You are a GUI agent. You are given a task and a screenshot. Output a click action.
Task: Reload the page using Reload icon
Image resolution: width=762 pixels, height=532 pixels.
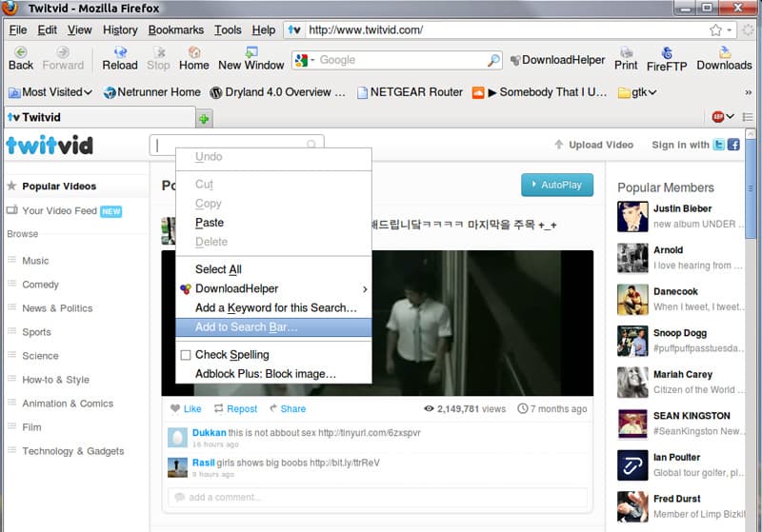tap(120, 52)
